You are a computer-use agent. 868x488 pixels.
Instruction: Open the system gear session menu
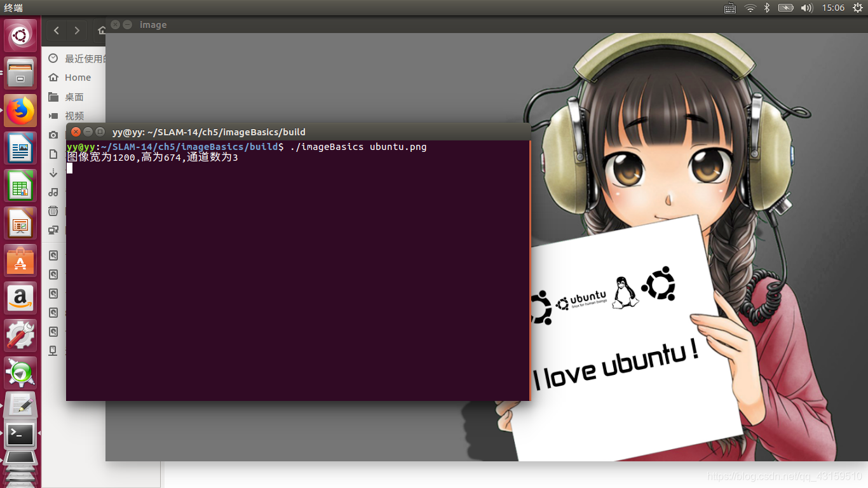858,8
